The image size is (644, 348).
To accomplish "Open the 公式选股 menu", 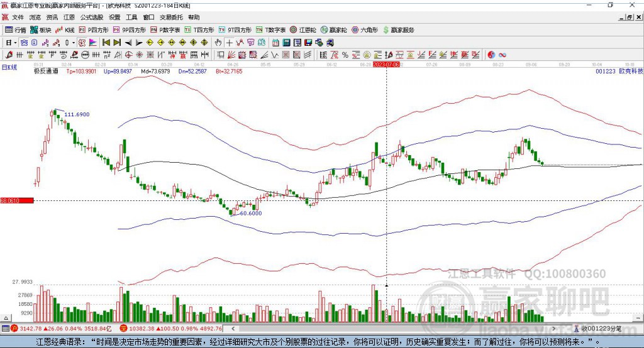I will pyautogui.click(x=92, y=17).
